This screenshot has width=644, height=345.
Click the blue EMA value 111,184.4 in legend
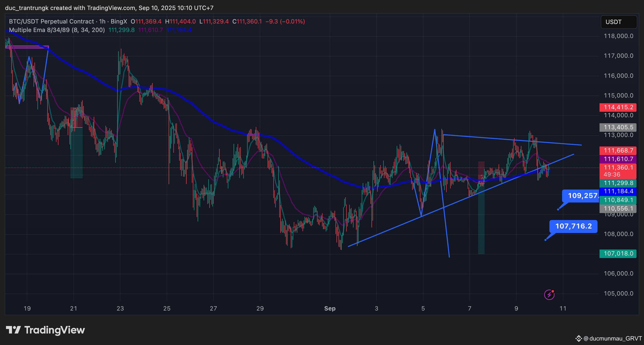(x=179, y=30)
